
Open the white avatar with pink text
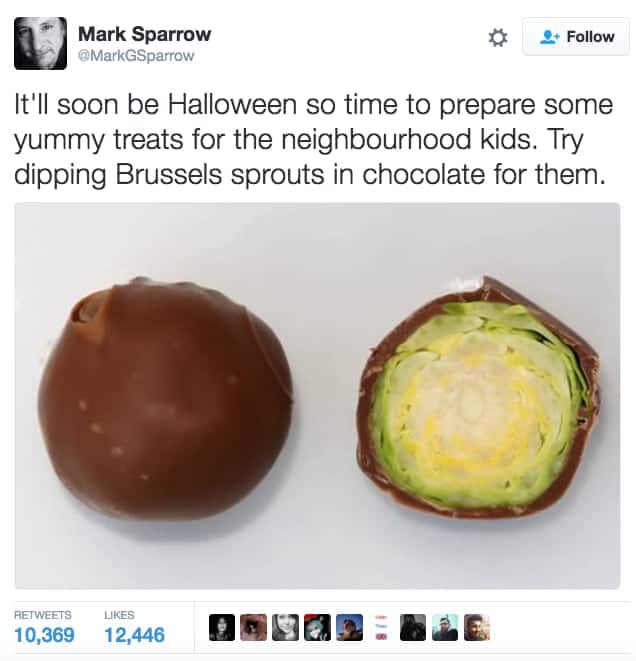coord(381,628)
